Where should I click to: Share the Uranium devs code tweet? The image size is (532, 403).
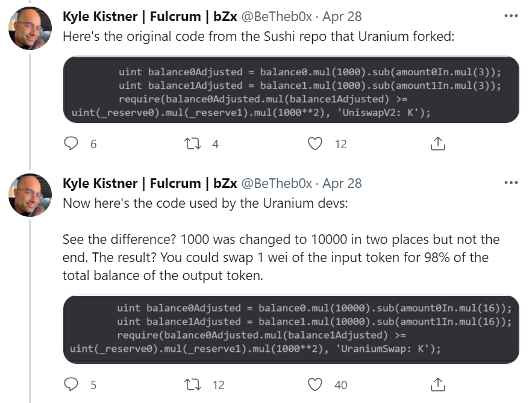[438, 384]
